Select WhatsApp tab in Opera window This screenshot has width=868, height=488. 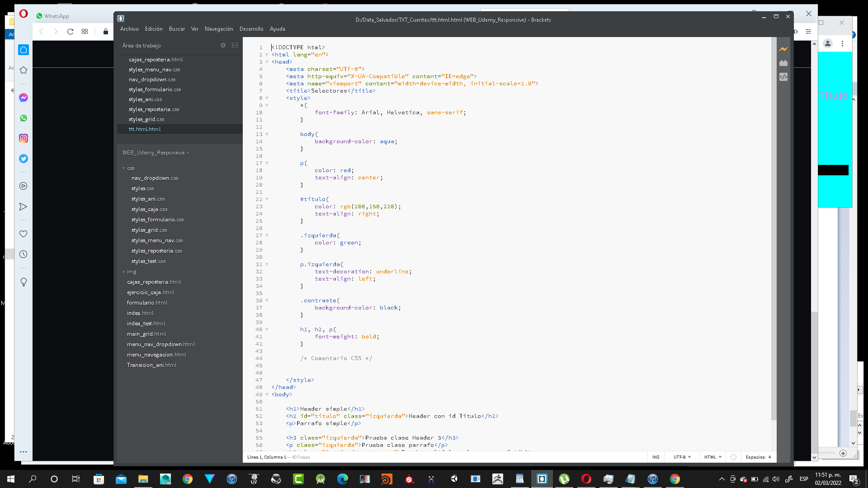tap(52, 16)
